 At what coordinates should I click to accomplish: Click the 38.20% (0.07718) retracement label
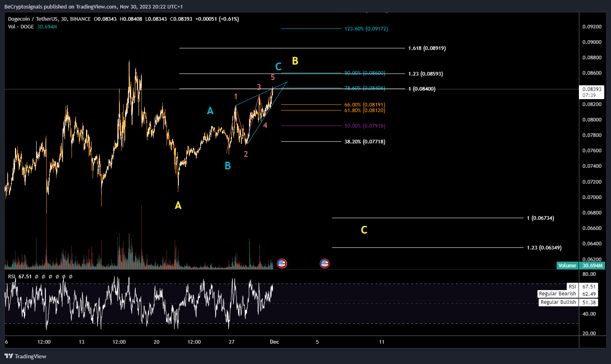[x=365, y=142]
